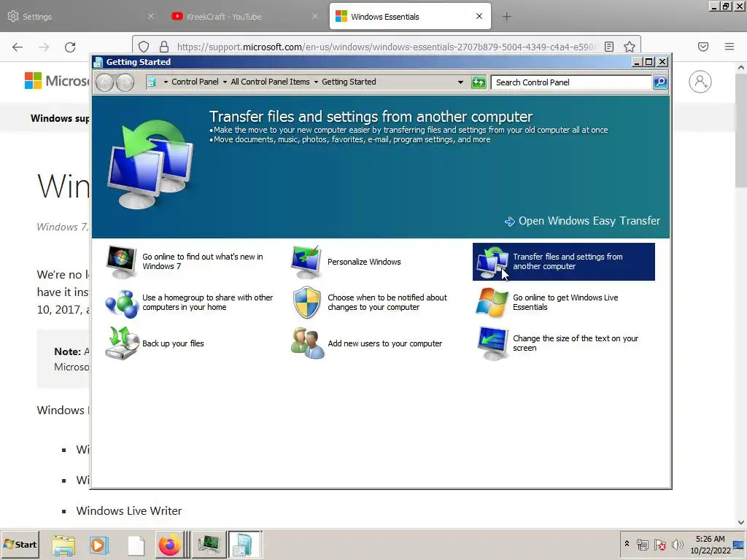
Task: Select the Windows Essentials tab
Action: [x=410, y=17]
